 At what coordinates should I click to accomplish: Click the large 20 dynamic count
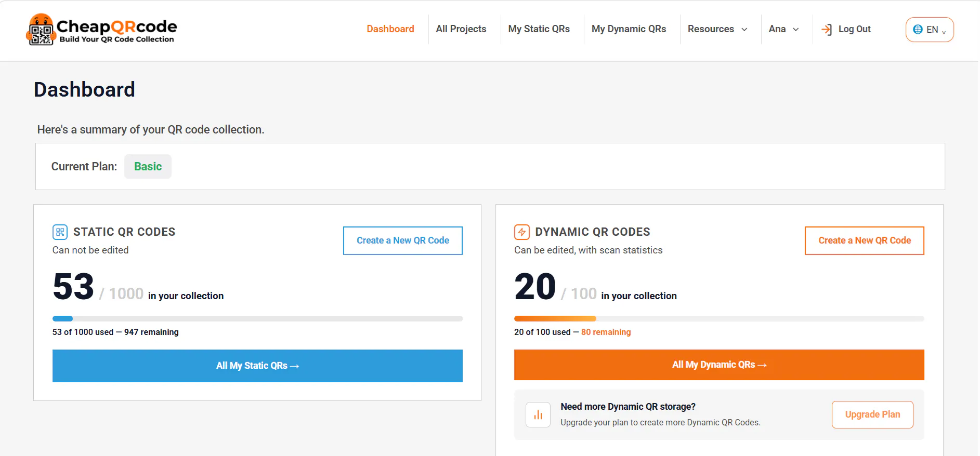click(535, 287)
